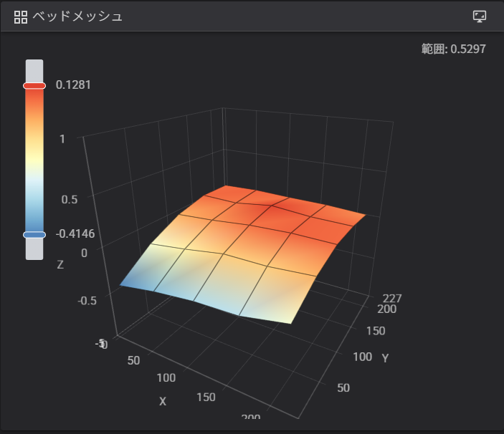Click the 150 tick on the X axis

click(206, 397)
